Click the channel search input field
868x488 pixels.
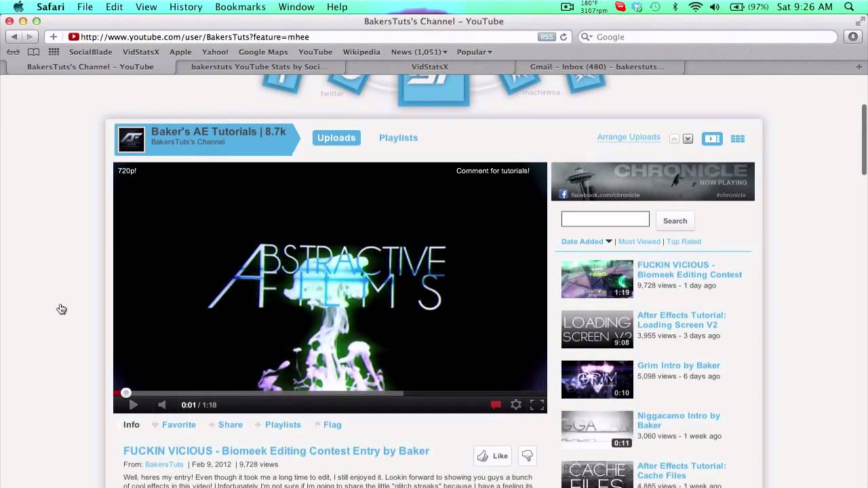click(605, 219)
